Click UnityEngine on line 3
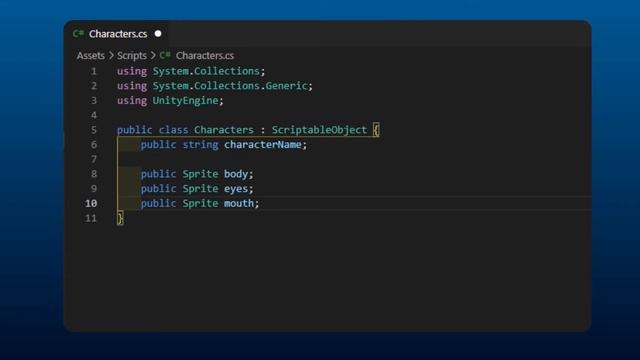The width and height of the screenshot is (640, 360). [x=186, y=101]
